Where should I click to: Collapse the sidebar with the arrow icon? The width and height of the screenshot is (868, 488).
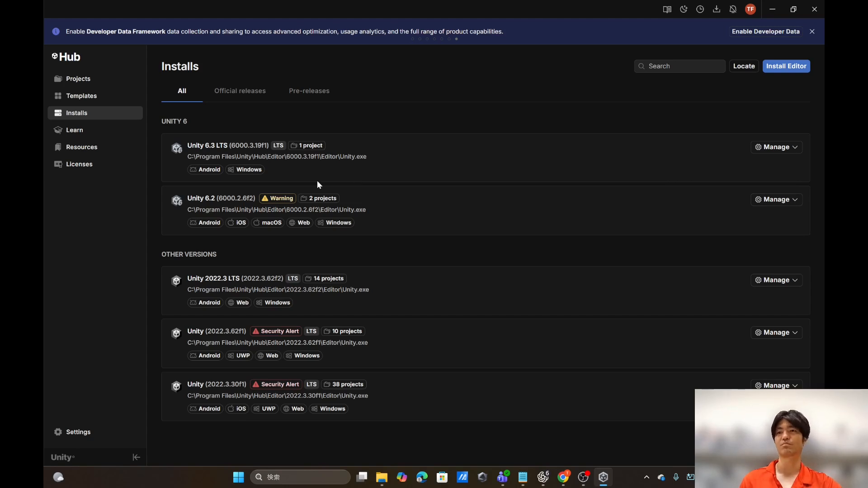coord(136,457)
